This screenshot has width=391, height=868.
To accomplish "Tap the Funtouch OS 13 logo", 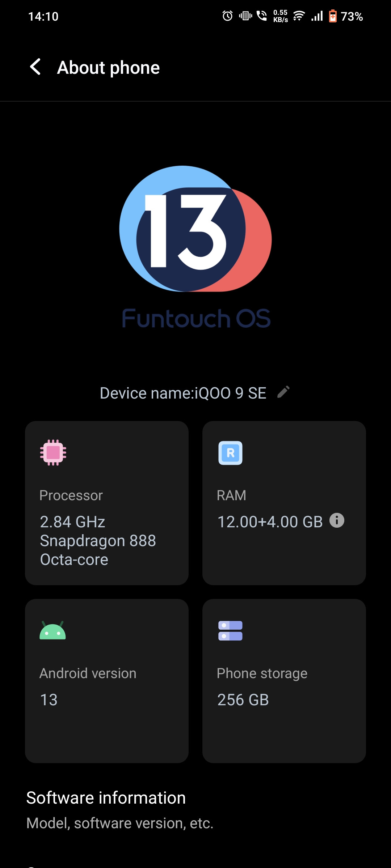I will pos(195,246).
